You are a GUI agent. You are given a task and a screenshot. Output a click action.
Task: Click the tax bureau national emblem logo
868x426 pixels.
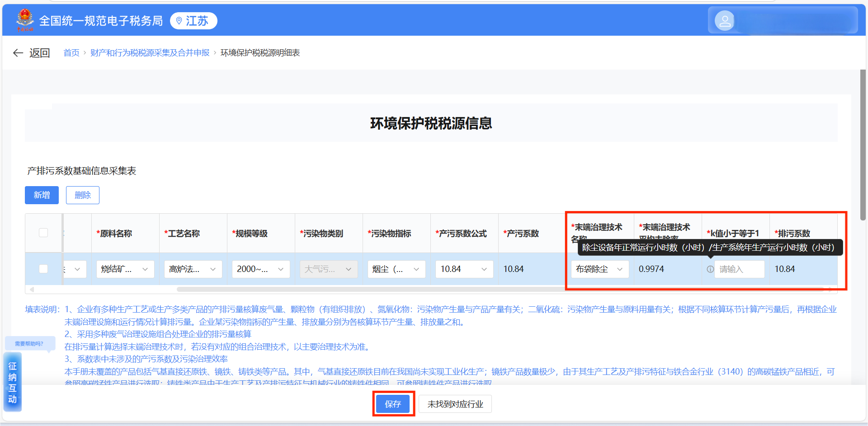[25, 20]
